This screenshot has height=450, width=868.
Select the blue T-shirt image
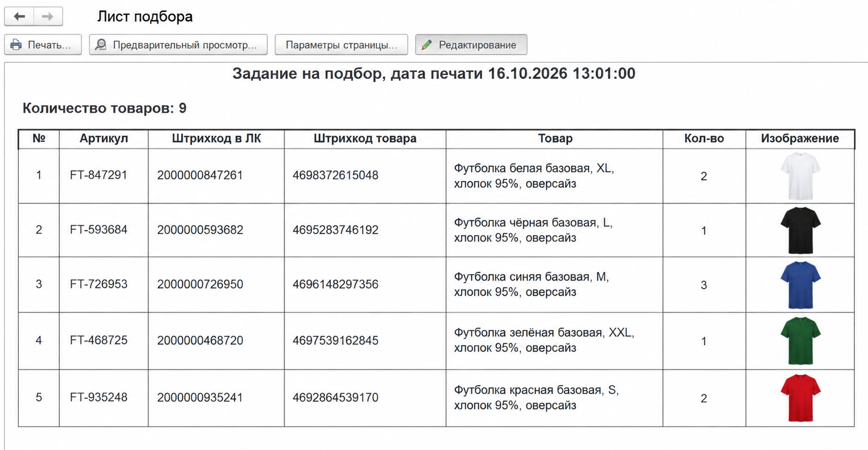[800, 285]
